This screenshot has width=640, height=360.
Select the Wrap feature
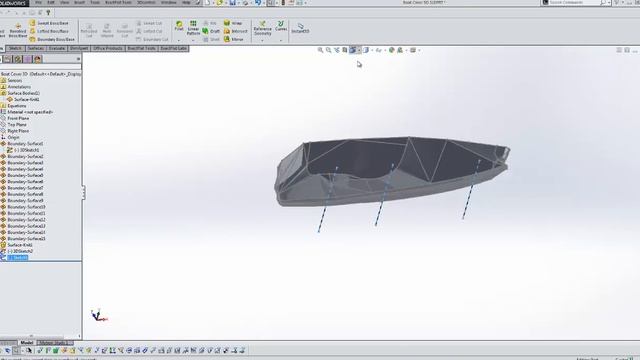coord(233,23)
